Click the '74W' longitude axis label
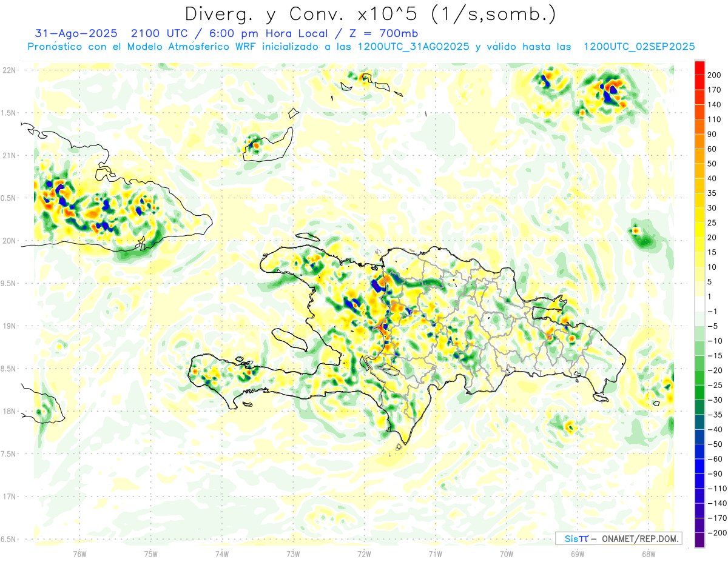Image resolution: width=728 pixels, height=562 pixels. [x=222, y=554]
